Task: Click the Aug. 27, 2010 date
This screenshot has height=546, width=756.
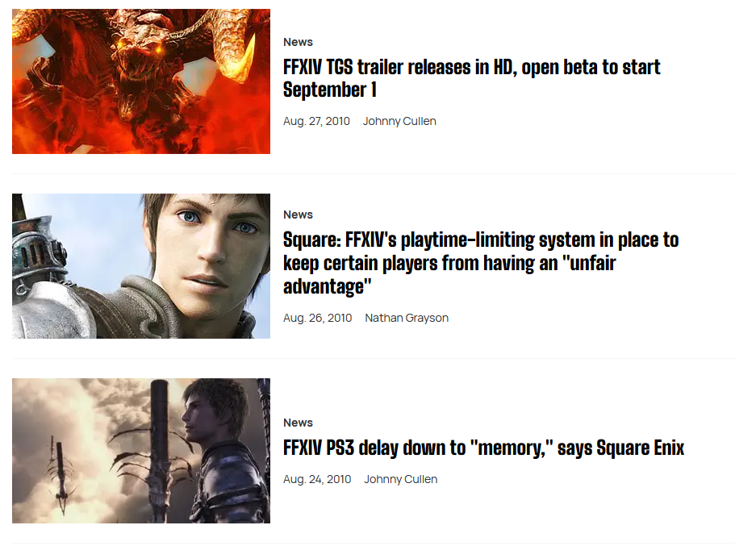Action: tap(316, 121)
